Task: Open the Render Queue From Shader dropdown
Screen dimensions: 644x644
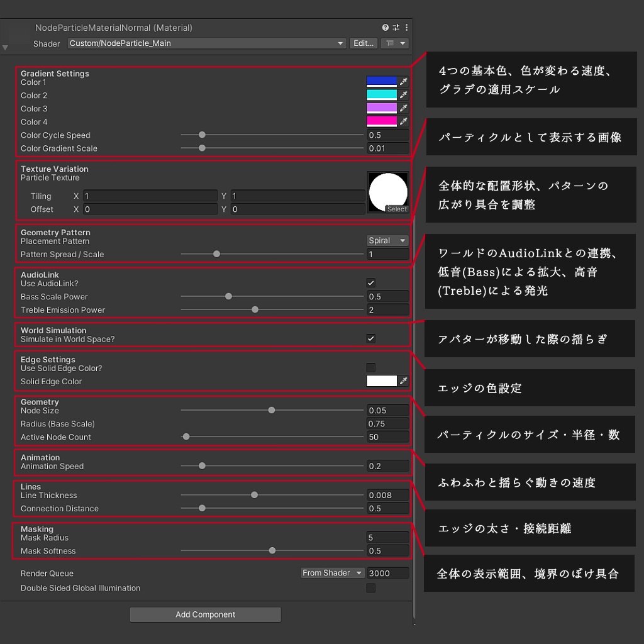Action: [x=332, y=572]
